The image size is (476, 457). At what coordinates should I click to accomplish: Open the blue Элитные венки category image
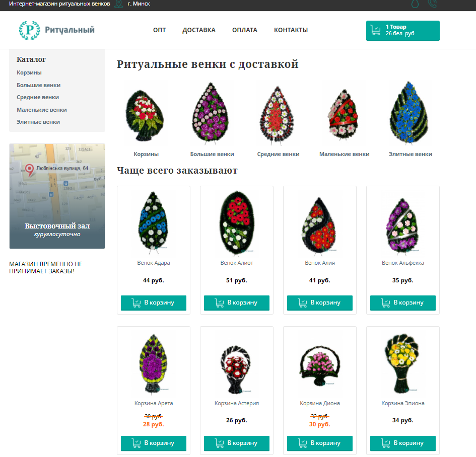pos(409,112)
